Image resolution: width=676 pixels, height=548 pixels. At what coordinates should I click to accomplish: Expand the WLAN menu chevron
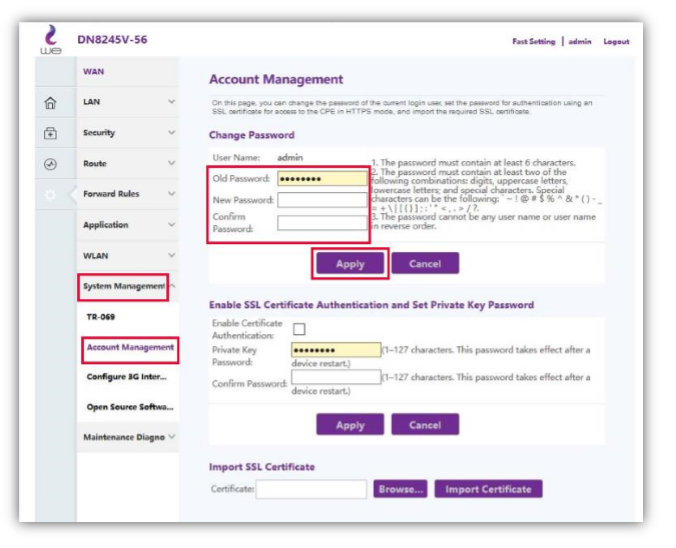(172, 255)
